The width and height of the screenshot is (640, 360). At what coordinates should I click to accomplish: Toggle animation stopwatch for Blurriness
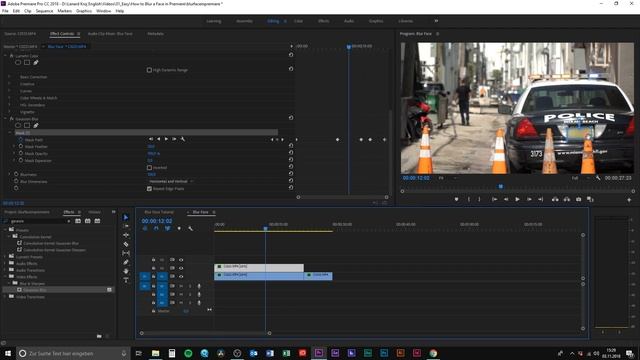(x=16, y=174)
